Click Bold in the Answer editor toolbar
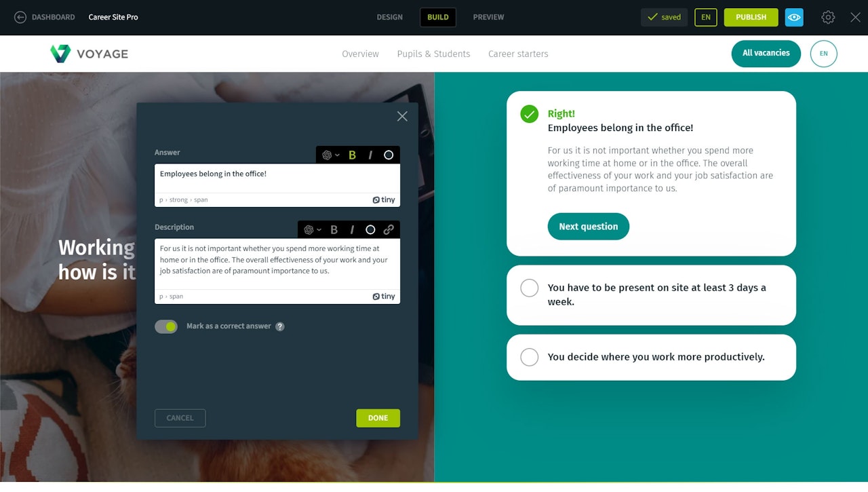868x492 pixels. [352, 155]
